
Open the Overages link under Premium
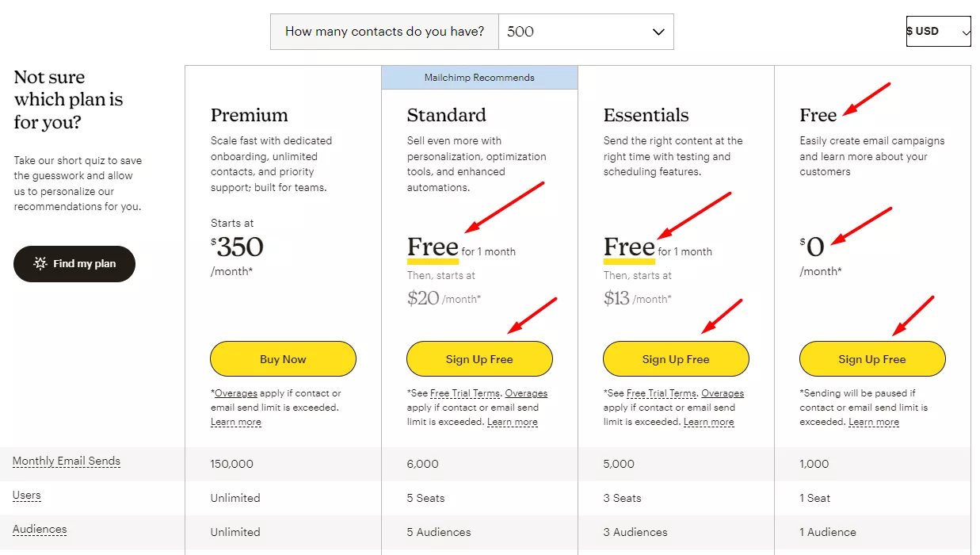pos(235,392)
